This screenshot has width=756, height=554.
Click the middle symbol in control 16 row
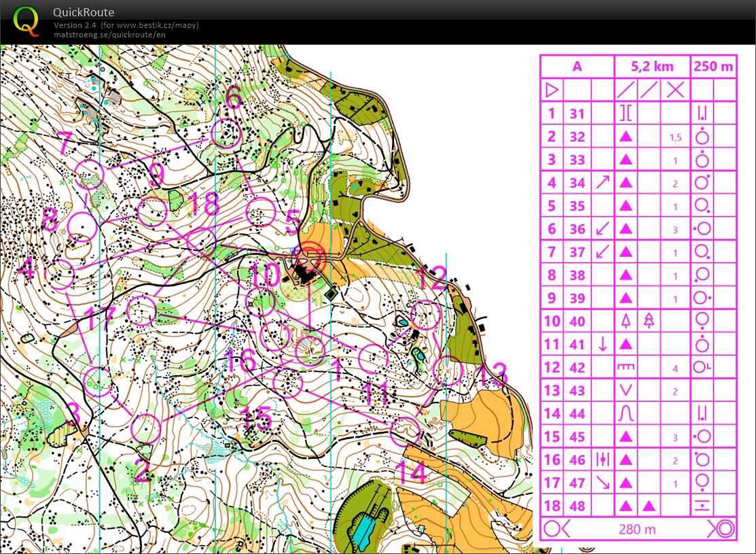pyautogui.click(x=602, y=460)
